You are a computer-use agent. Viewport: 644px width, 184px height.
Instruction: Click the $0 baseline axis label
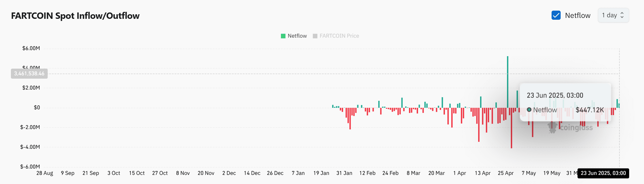[37, 107]
